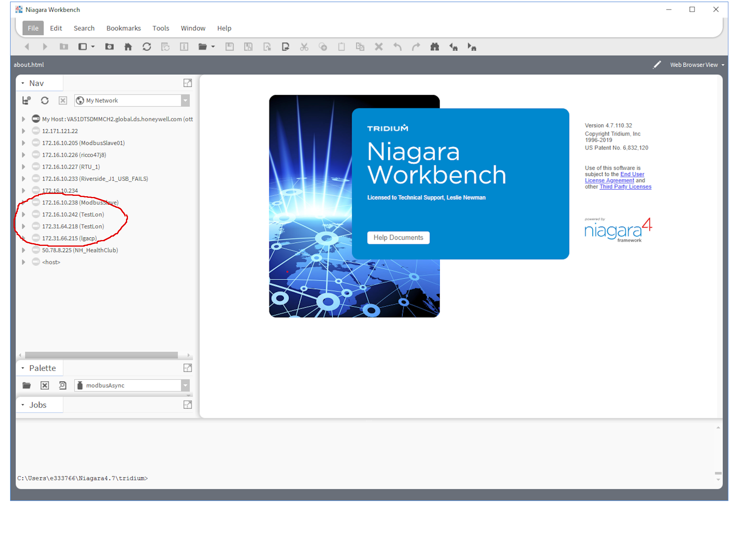Open the Nav tree new-tree icon
The height and width of the screenshot is (553, 756).
point(26,100)
